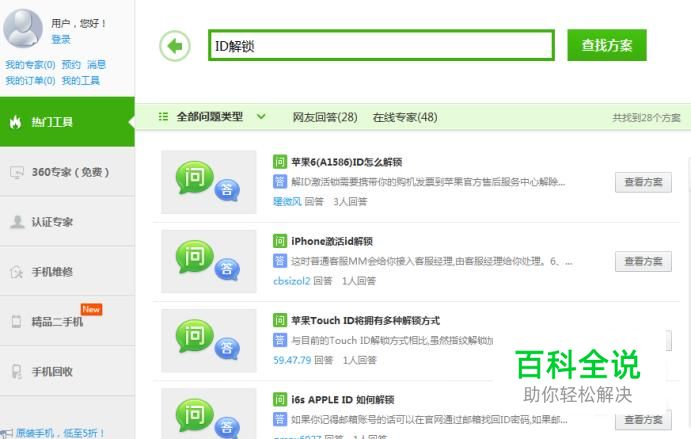Open title iPhone激活id解锁
Viewport: 691px width, 439px height.
coord(332,241)
